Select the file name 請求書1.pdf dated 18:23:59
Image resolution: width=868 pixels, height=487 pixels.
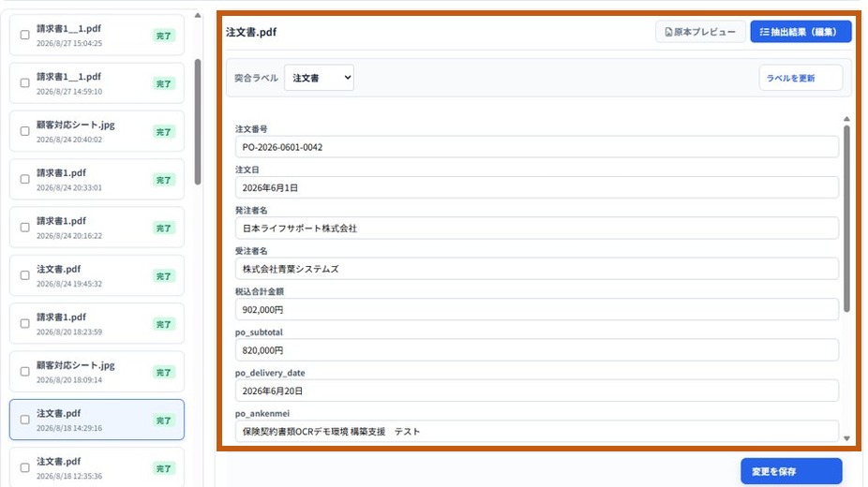coord(62,317)
